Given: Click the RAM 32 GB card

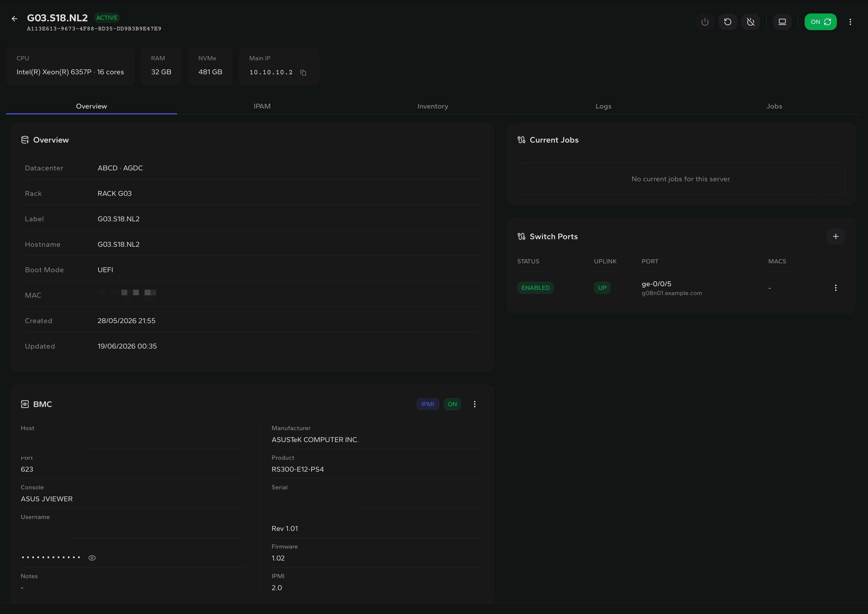Looking at the screenshot, I should pyautogui.click(x=161, y=66).
